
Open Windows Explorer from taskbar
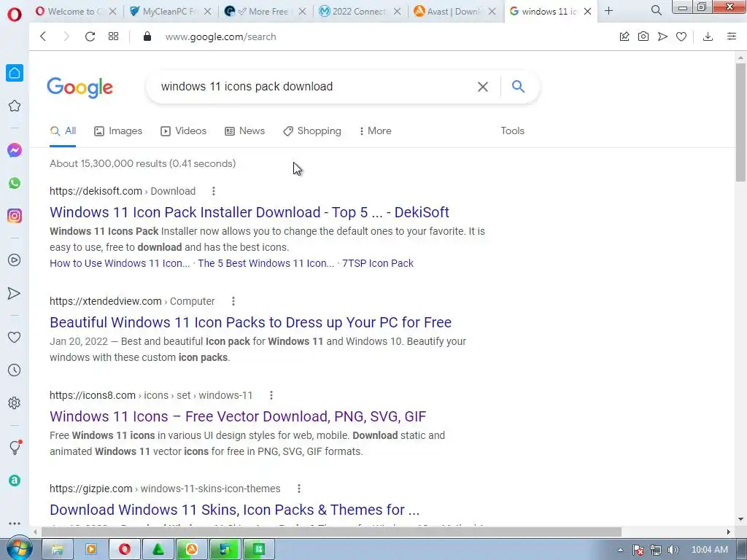58,550
